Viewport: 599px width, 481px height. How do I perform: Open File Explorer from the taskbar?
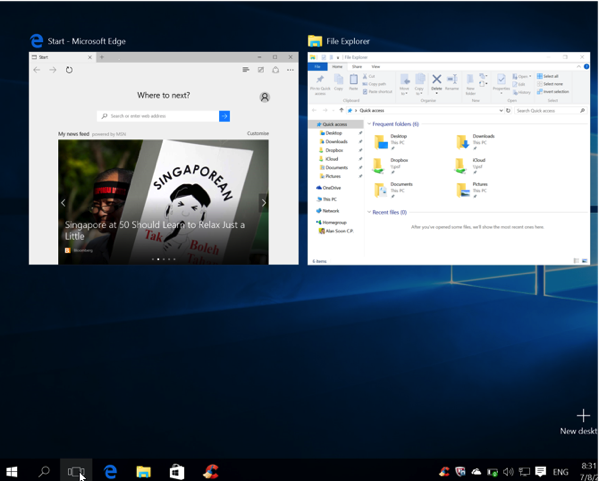[144, 471]
